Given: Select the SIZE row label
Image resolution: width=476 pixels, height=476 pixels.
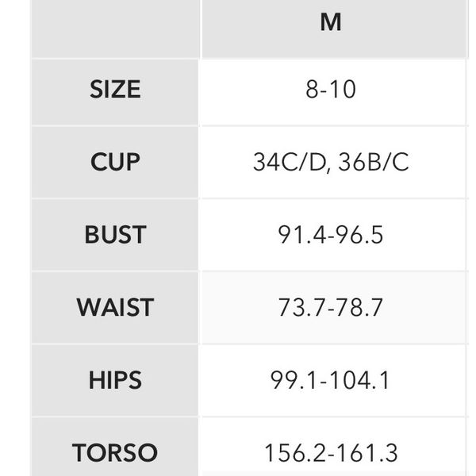Looking at the screenshot, I should [x=115, y=90].
